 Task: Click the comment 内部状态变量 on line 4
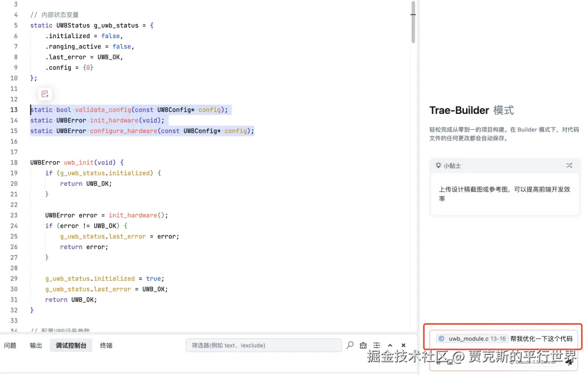(x=60, y=15)
